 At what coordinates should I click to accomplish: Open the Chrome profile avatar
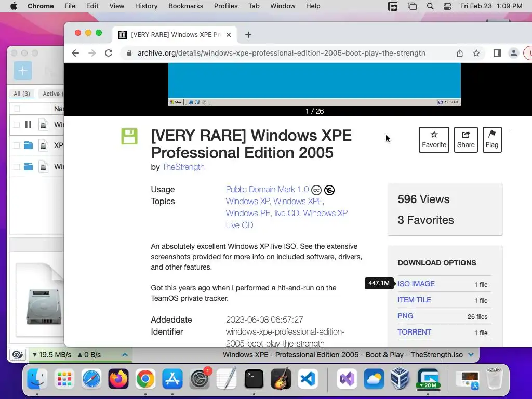514,53
